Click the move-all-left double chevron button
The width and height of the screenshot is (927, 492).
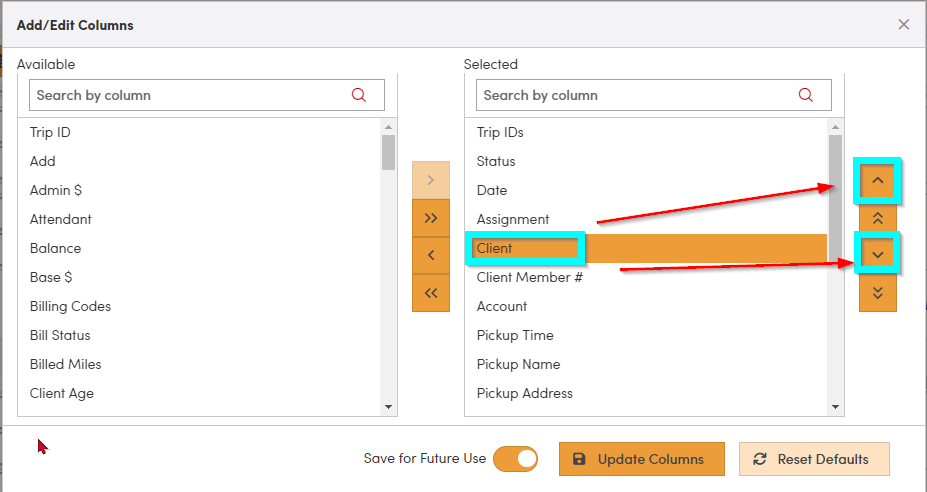(x=431, y=293)
